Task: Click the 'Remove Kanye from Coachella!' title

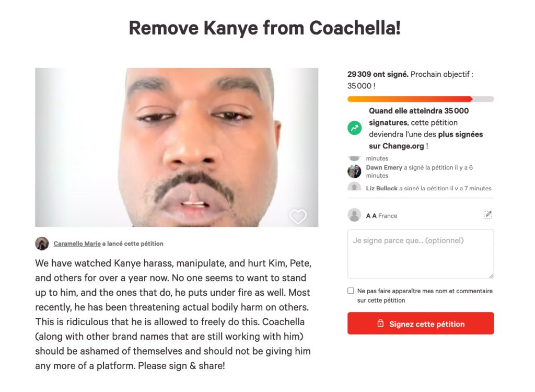Action: point(265,28)
